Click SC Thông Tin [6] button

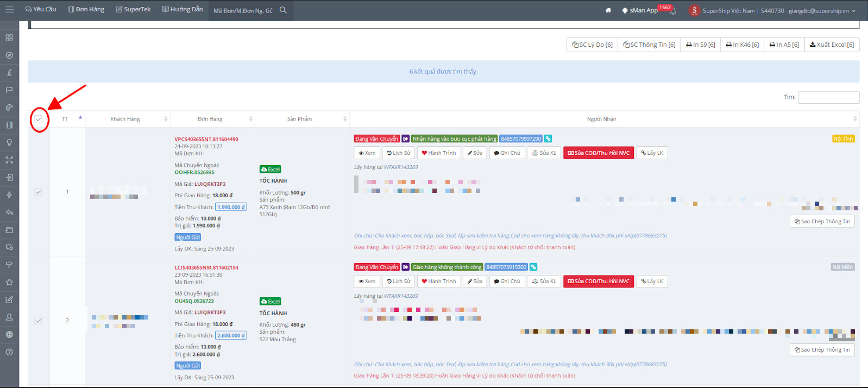[x=649, y=45]
